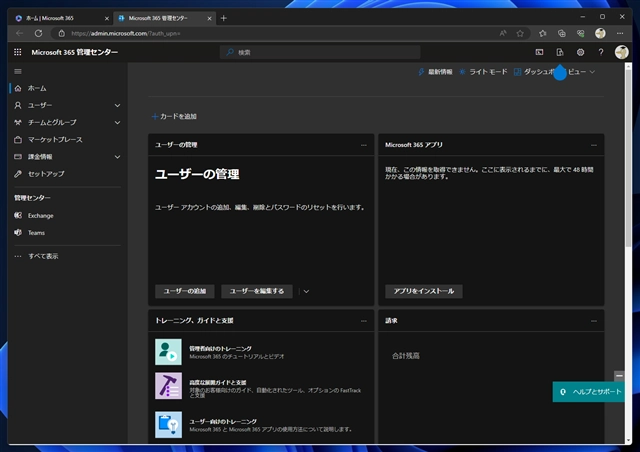Open browser essentials heart icon
The image size is (640, 452).
coord(580,33)
